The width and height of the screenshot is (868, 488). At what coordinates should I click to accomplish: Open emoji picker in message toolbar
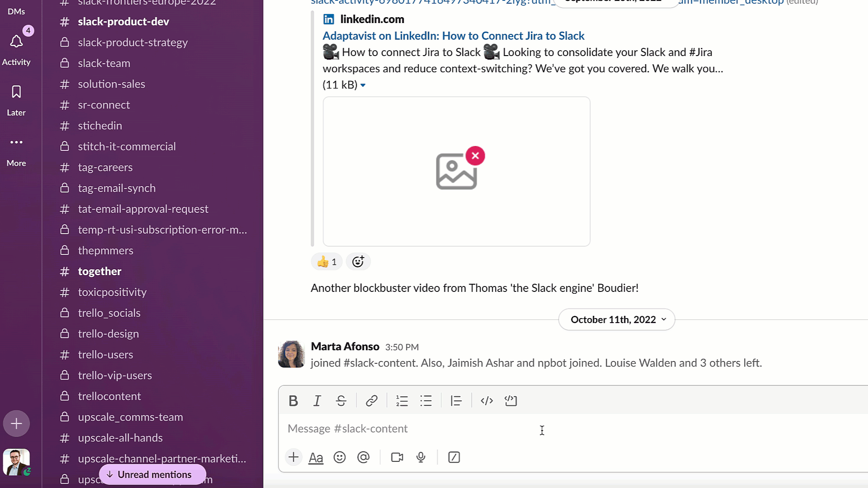(x=340, y=458)
